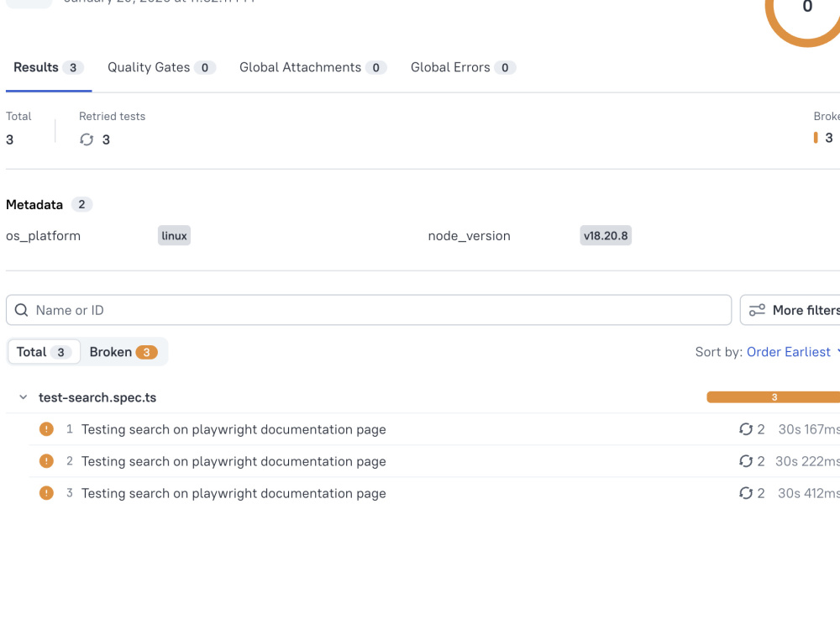840x630 pixels.
Task: Select the Total 3 filter
Action: coord(44,352)
